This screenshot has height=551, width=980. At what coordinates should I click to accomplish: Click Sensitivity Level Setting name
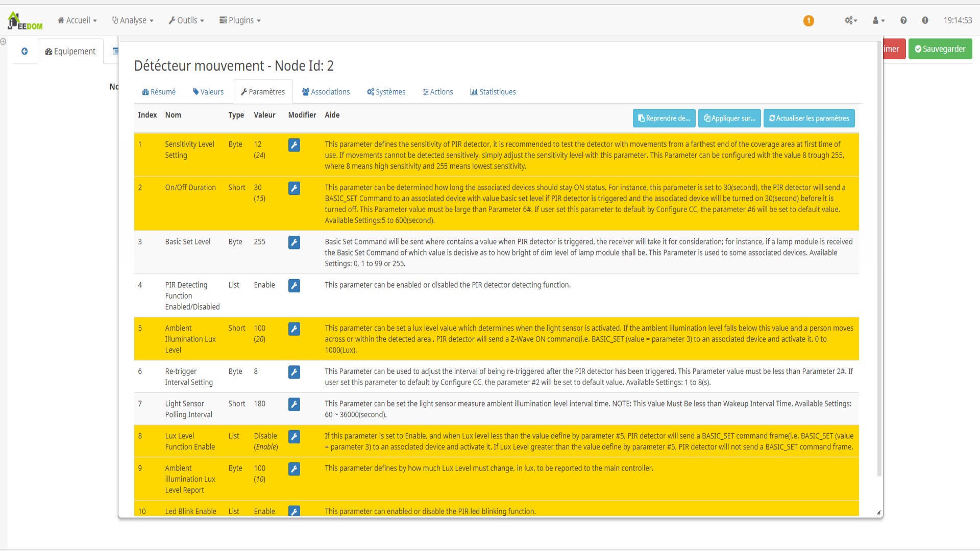(189, 150)
